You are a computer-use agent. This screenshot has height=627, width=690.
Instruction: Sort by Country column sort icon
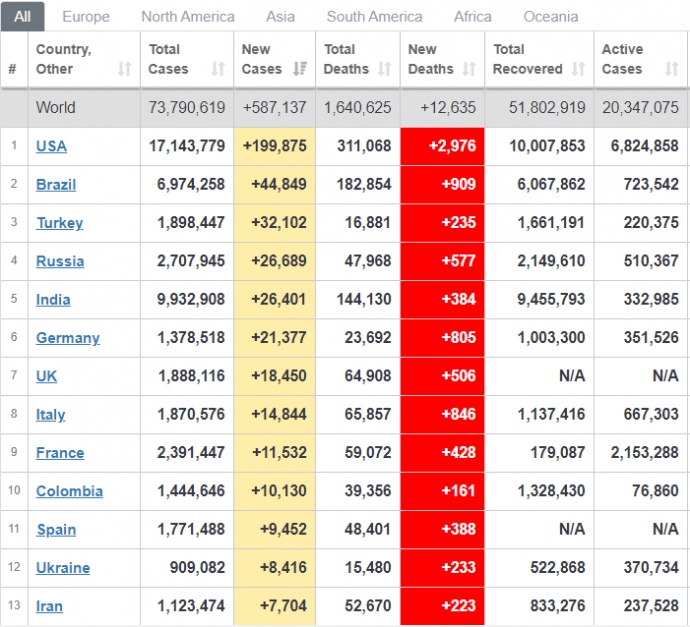[124, 69]
